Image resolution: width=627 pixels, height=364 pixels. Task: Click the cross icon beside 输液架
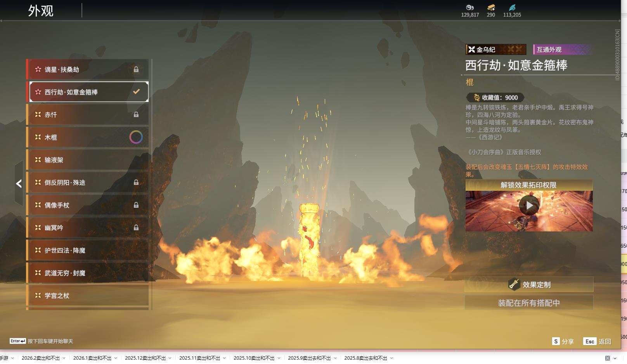coord(38,160)
